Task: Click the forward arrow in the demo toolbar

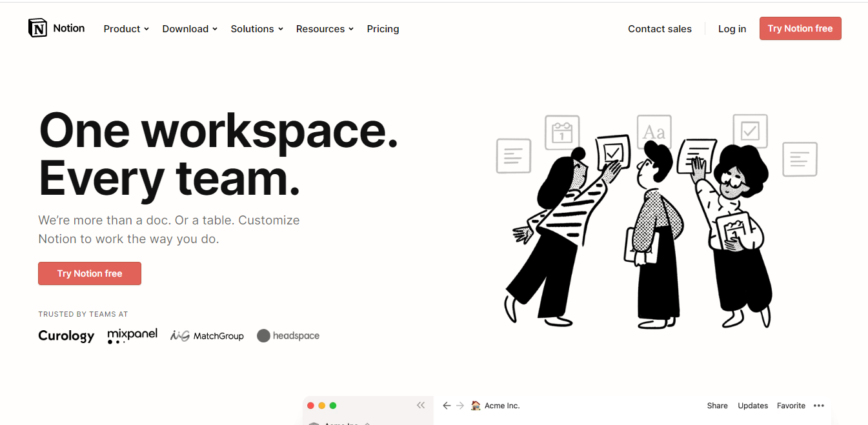Action: click(x=461, y=405)
